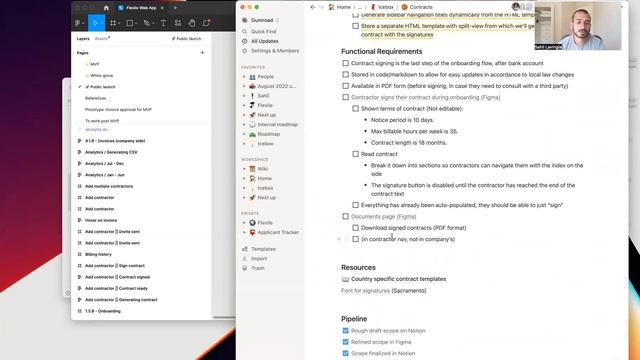
Task: Expand the August 2022 page toggle
Action: pos(244,87)
